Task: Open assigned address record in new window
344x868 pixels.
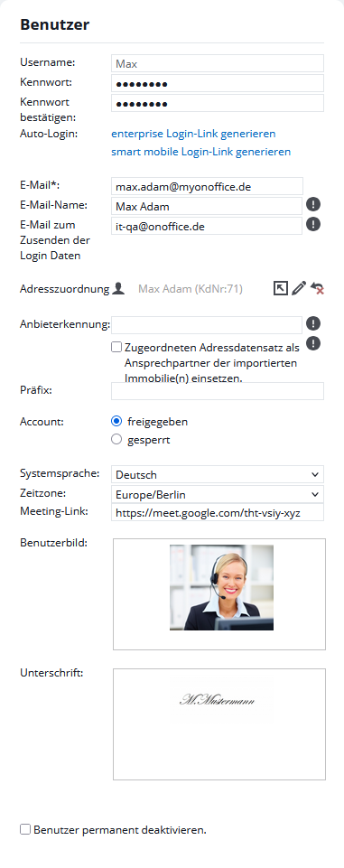Action: pos(281,288)
